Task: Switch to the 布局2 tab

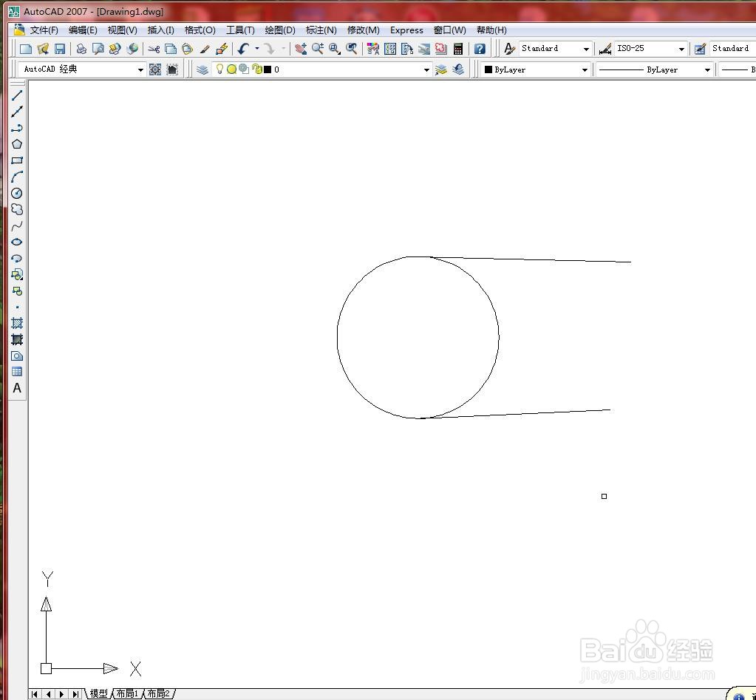Action: click(159, 694)
